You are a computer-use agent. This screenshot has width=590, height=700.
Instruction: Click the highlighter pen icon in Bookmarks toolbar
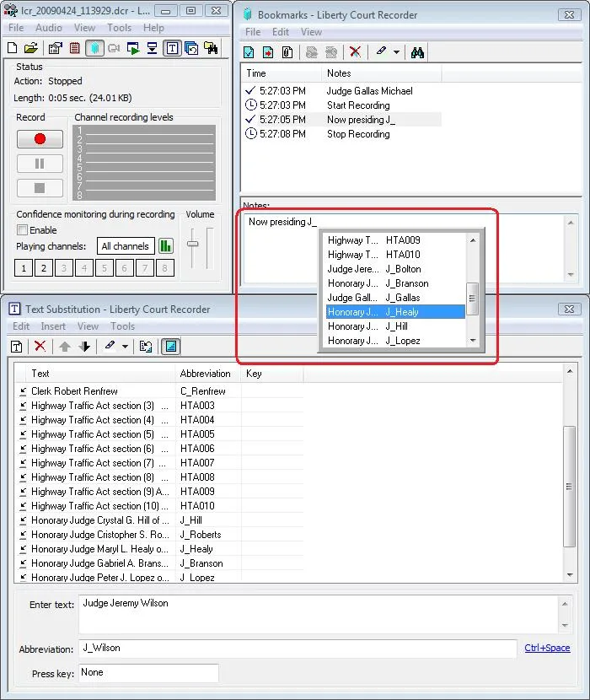381,51
